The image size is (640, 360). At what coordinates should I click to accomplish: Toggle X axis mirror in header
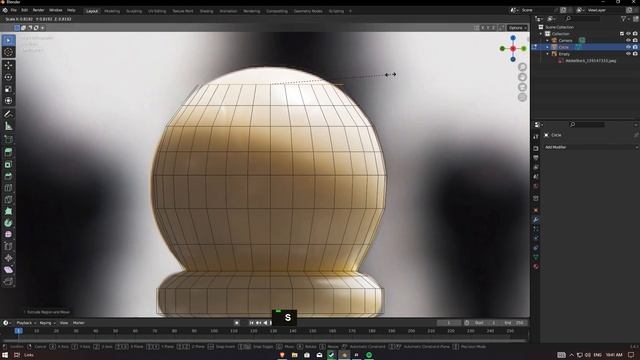click(482, 28)
